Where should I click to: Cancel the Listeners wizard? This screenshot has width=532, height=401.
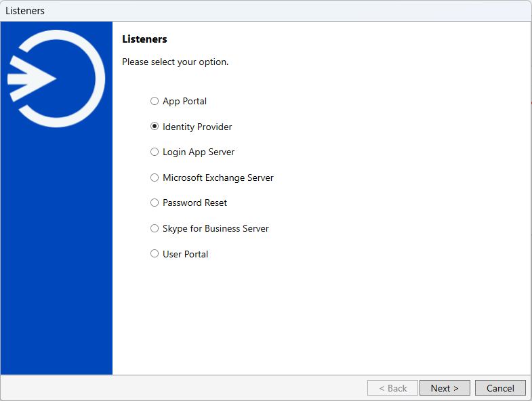pyautogui.click(x=500, y=387)
